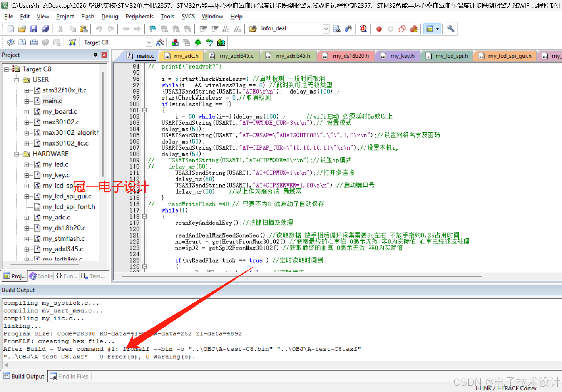Click the Save All icon

point(45,29)
